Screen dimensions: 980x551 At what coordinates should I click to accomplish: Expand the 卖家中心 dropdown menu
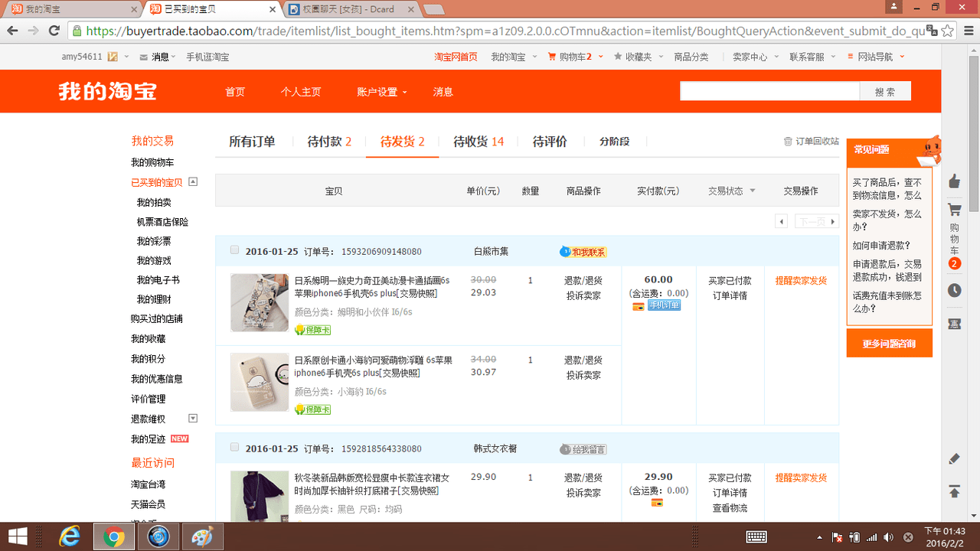tap(756, 57)
